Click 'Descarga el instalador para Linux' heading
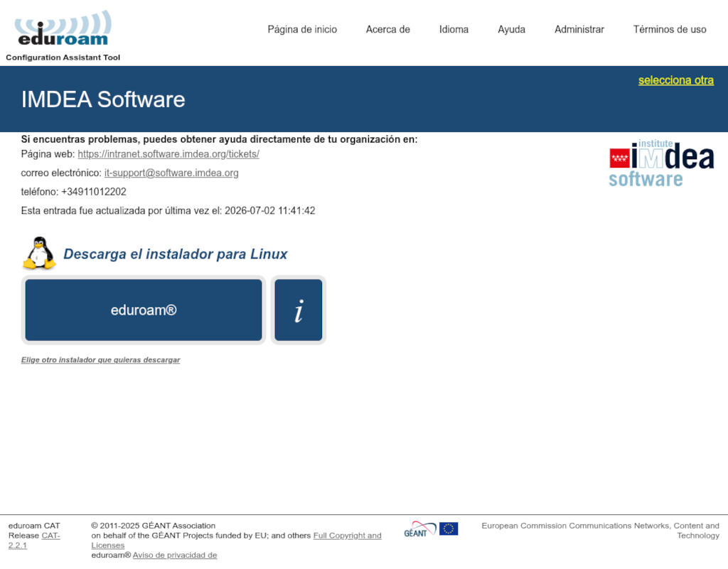This screenshot has width=728, height=569. click(x=175, y=254)
